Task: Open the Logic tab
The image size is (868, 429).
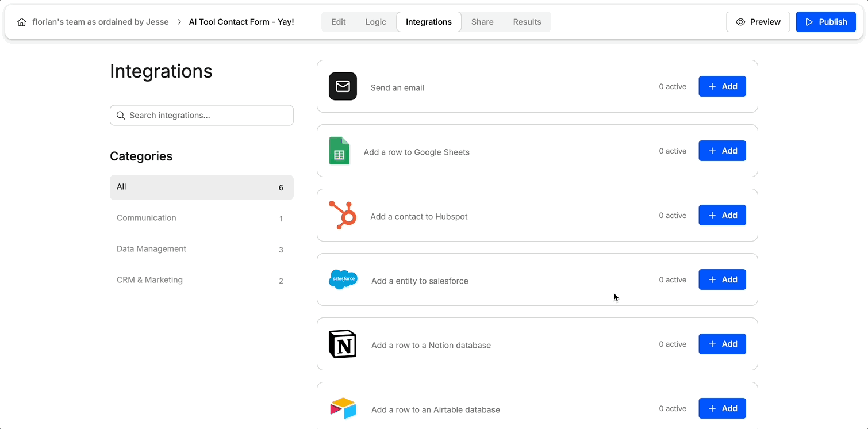Action: coord(375,21)
